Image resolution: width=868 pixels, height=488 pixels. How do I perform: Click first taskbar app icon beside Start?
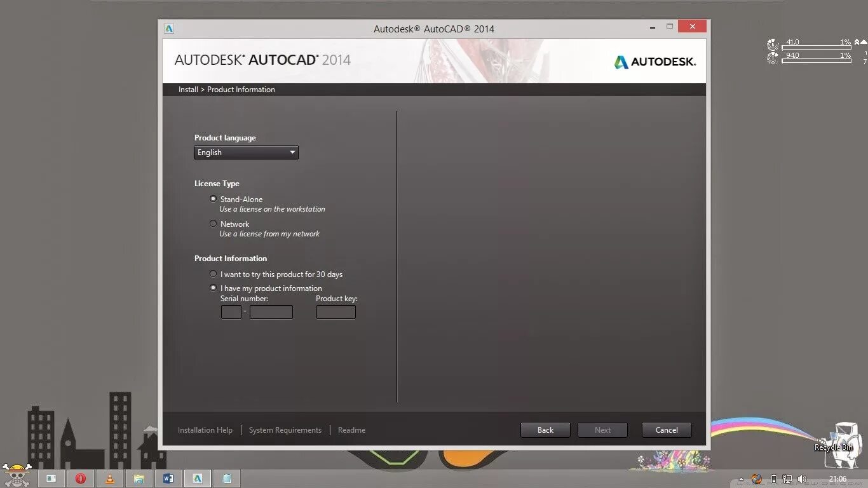point(51,478)
